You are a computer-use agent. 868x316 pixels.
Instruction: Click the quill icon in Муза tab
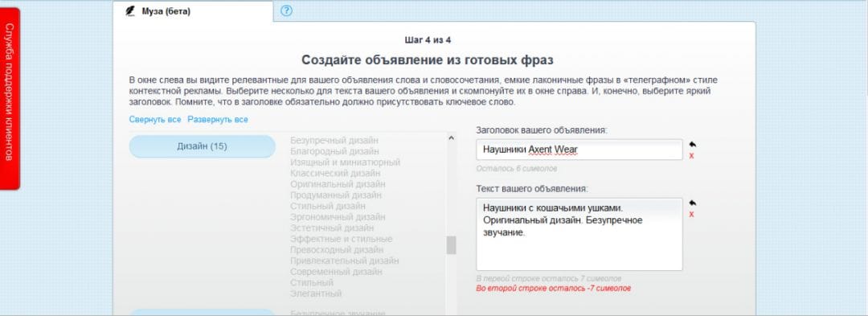130,10
